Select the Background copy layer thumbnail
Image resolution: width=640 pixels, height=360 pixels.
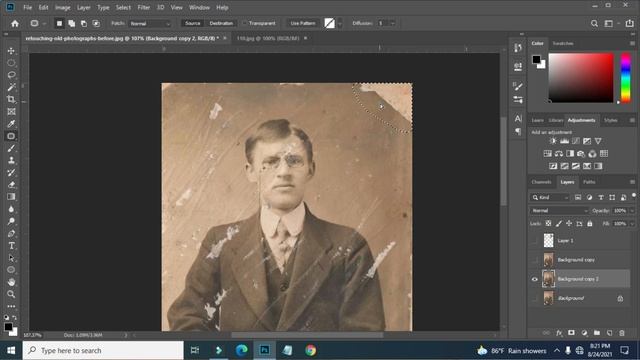point(548,260)
